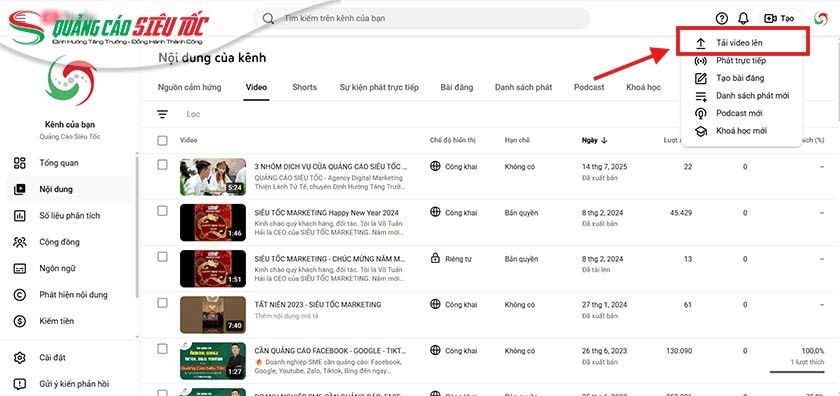This screenshot has height=396, width=840.
Task: Open thumbnail of Happy New Year 2024 video
Action: tap(213, 222)
